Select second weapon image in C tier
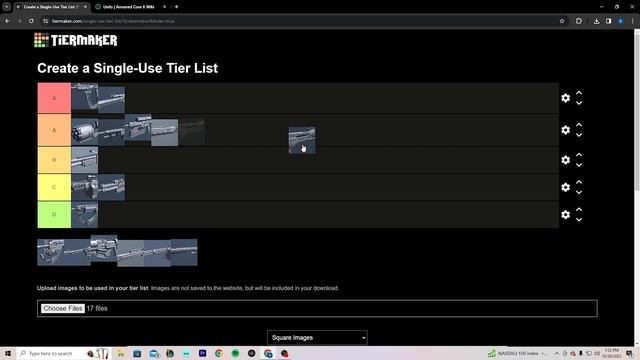 pyautogui.click(x=111, y=187)
